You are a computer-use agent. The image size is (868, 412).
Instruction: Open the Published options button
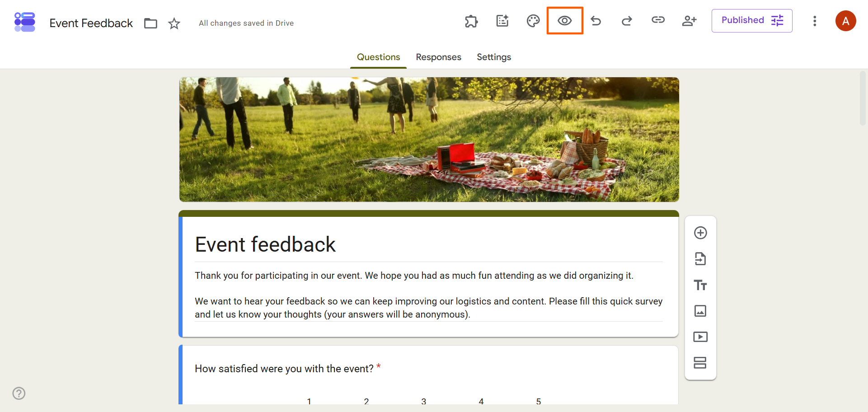click(752, 21)
